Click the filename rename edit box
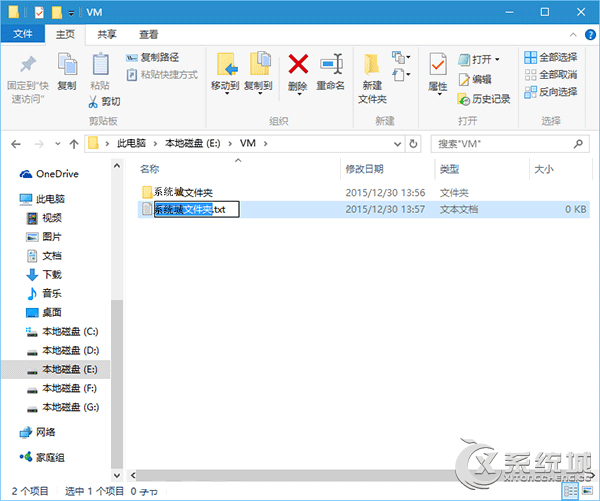The image size is (600, 501). 197,209
